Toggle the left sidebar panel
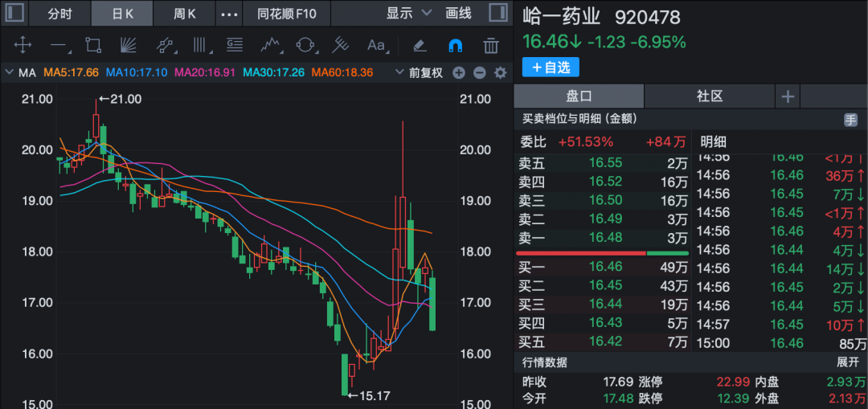 tap(14, 14)
